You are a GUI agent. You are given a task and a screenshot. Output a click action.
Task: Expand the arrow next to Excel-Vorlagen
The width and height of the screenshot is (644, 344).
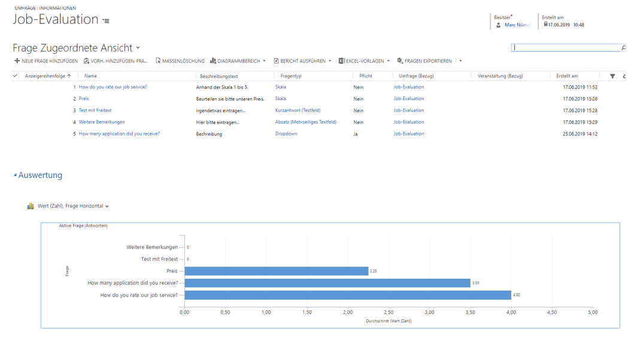point(388,61)
